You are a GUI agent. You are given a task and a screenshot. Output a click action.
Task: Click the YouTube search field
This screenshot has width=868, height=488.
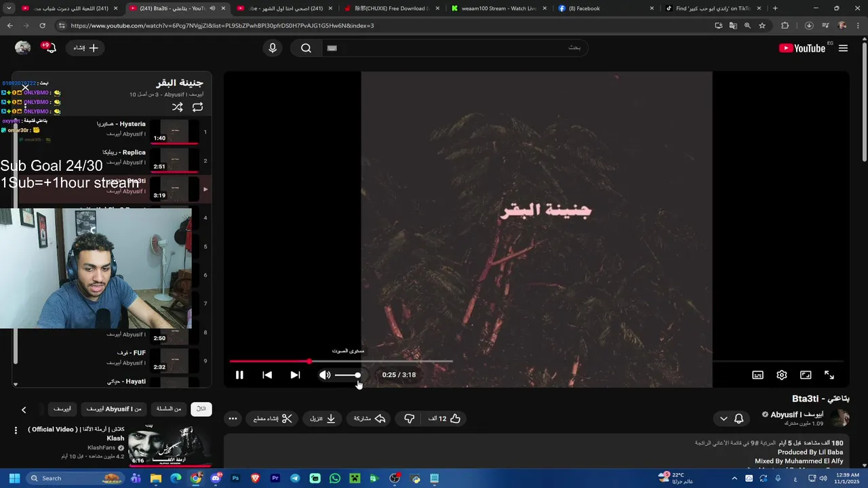pos(454,48)
